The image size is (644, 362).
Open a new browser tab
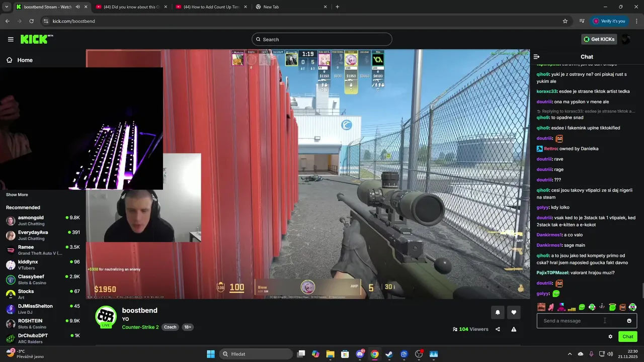[337, 7]
